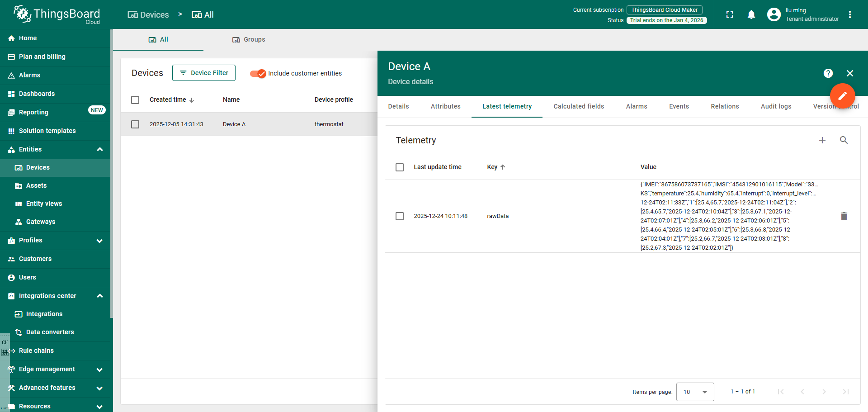This screenshot has height=412, width=868.
Task: Open help for Device A details
Action: point(828,73)
